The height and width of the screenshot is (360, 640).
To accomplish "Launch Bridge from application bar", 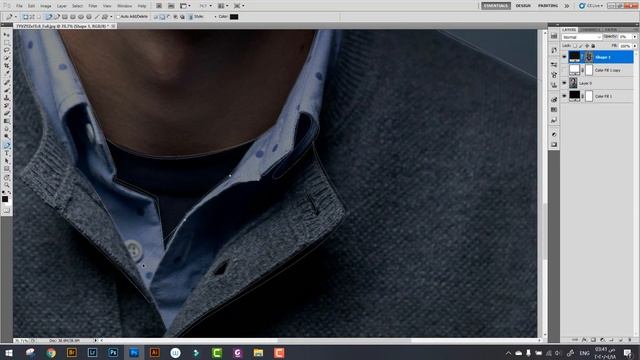I will point(159,6).
